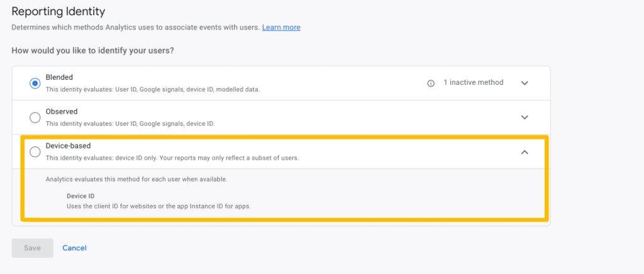Click the '1 inactive method' label
644x274 pixels.
click(x=473, y=82)
